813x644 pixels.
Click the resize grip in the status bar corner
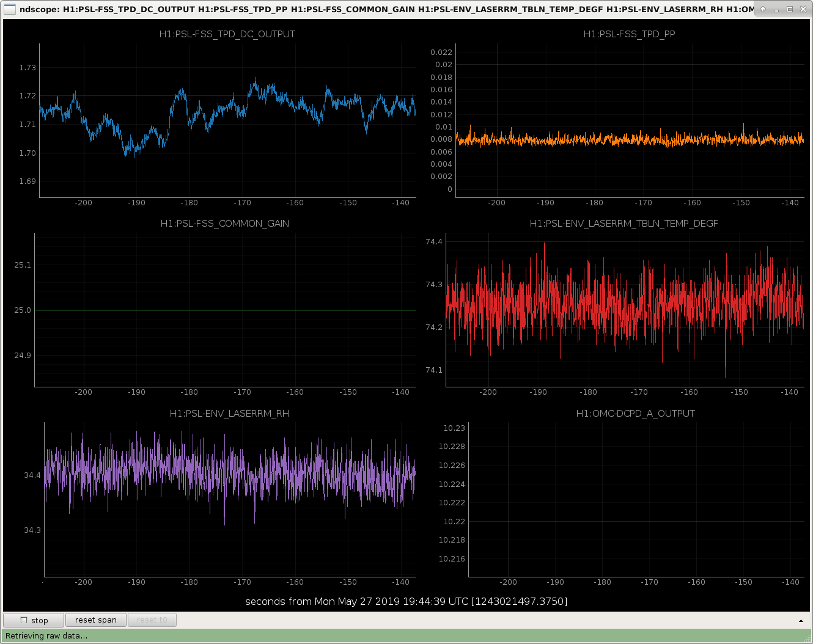click(807, 639)
